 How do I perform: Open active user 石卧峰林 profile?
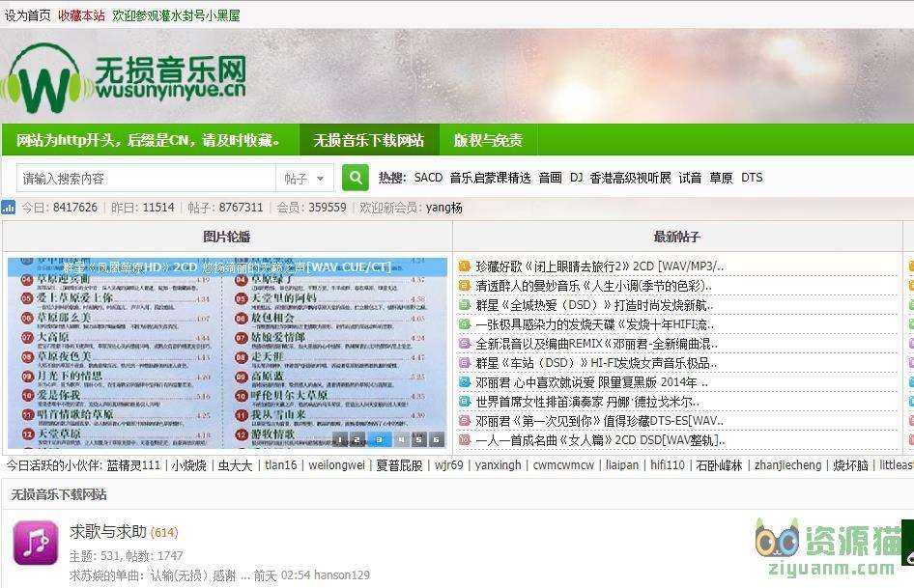[719, 465]
